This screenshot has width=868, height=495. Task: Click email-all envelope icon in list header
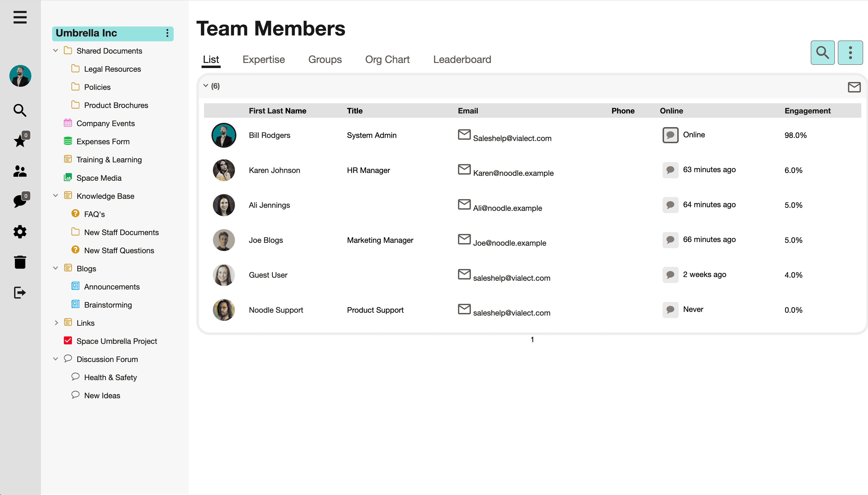coord(854,87)
